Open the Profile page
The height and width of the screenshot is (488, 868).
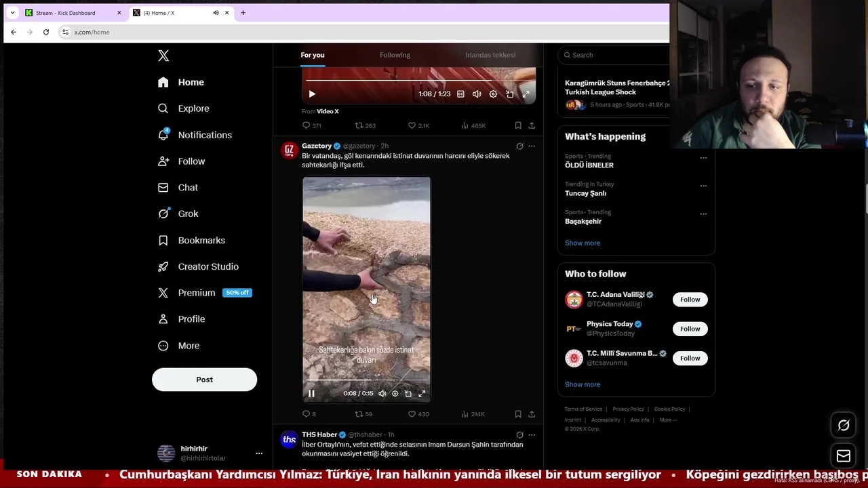pyautogui.click(x=181, y=319)
